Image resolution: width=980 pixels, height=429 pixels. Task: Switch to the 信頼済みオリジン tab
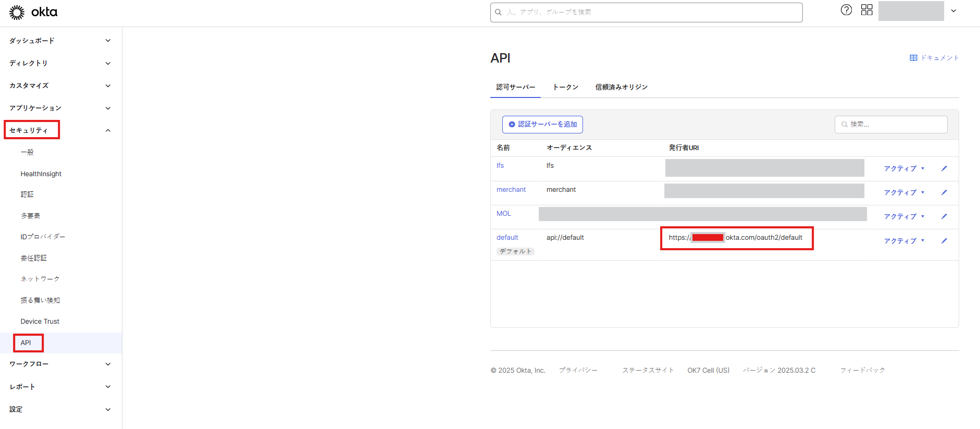click(x=622, y=87)
